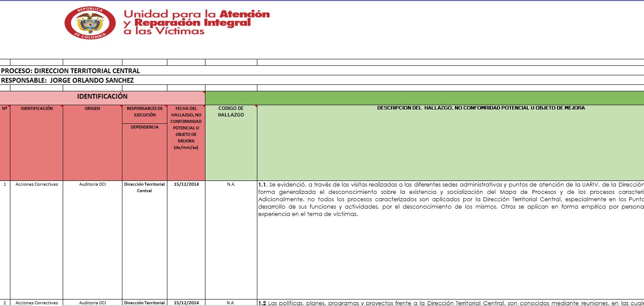Select the finding 1.2 description cell
Viewport: 644px width, 306px height.
click(451, 303)
